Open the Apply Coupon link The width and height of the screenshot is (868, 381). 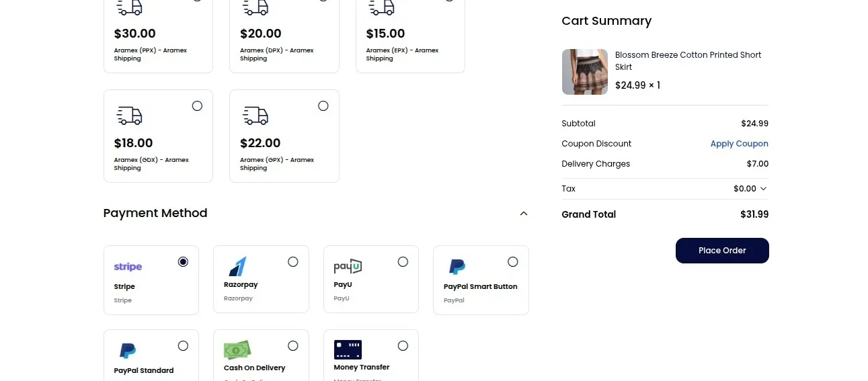pos(739,144)
